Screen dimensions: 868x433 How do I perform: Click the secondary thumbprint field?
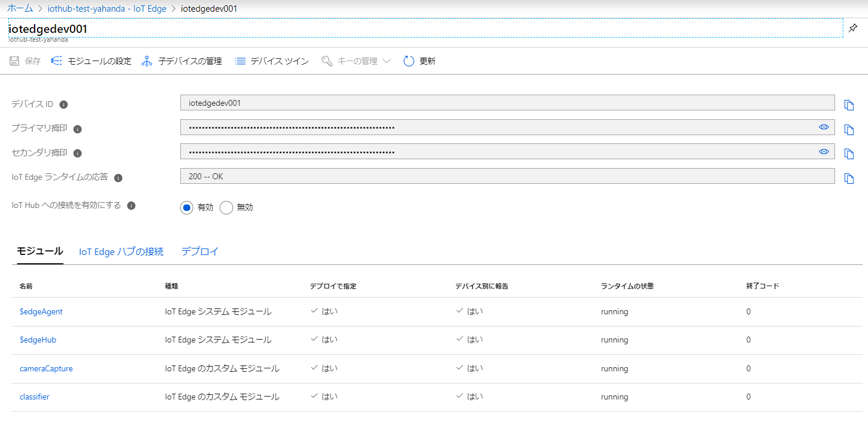(x=507, y=152)
